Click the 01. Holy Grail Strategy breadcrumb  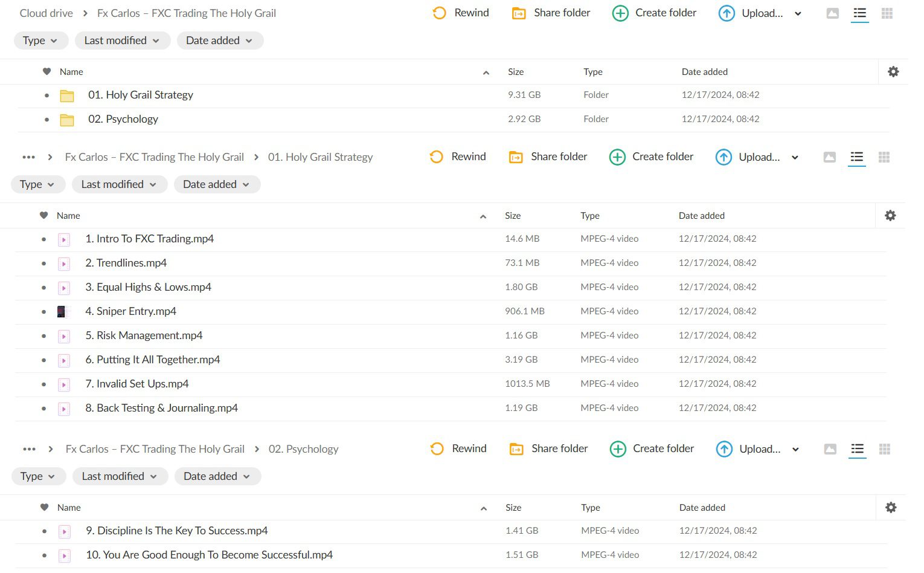pos(321,157)
